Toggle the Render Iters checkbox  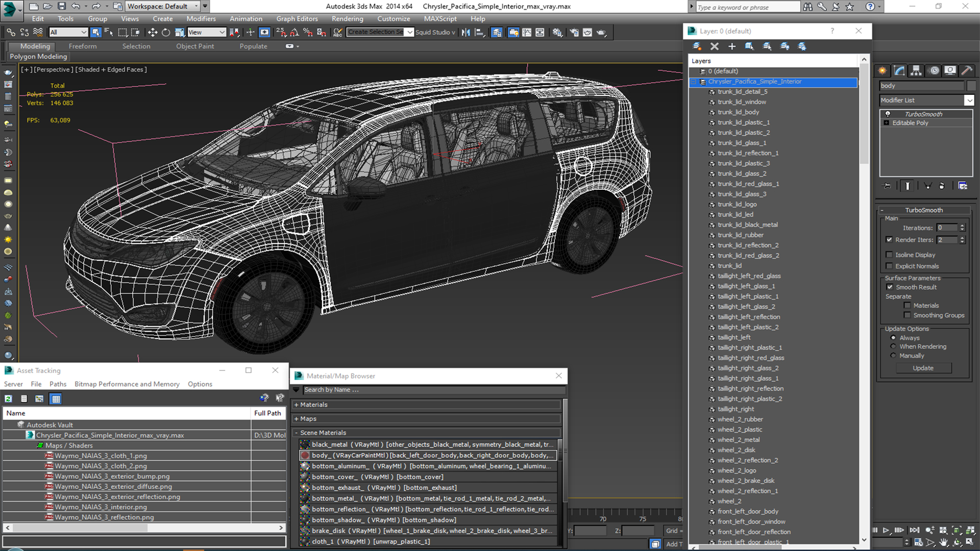click(889, 239)
